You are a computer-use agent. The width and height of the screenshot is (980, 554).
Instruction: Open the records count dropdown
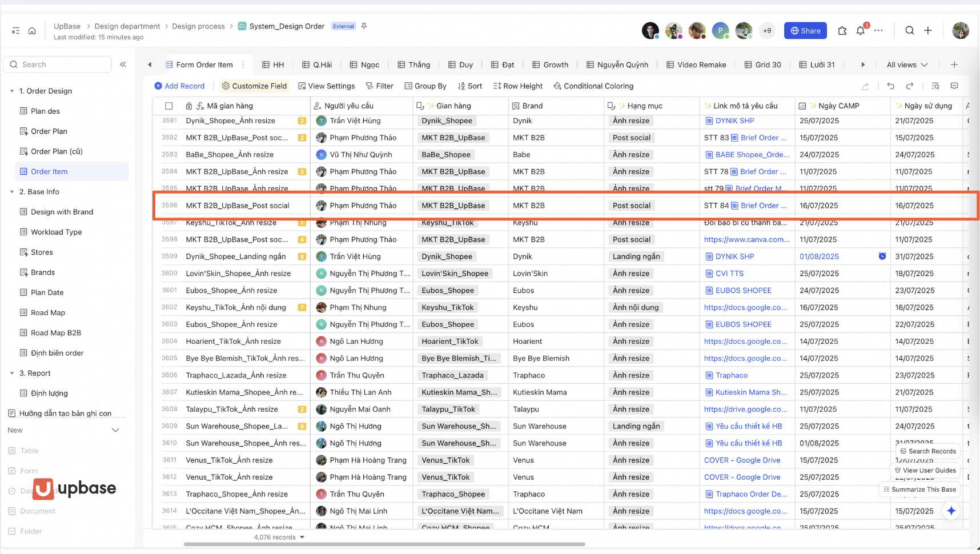[279, 537]
